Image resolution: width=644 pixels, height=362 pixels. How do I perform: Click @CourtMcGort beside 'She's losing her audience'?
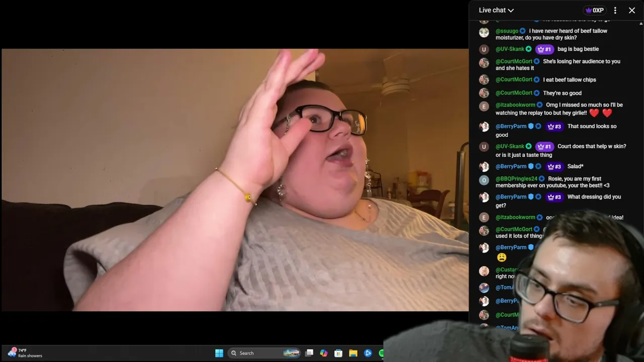click(514, 61)
